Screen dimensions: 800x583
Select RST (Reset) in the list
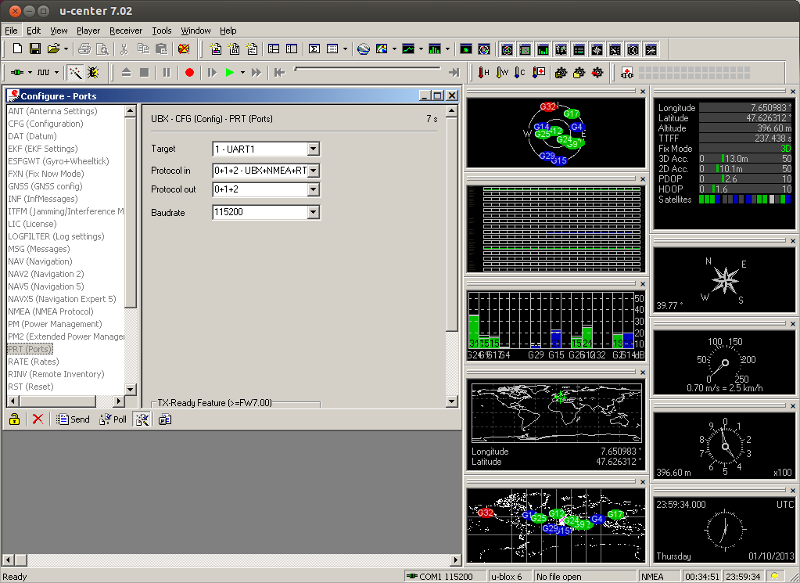click(31, 387)
